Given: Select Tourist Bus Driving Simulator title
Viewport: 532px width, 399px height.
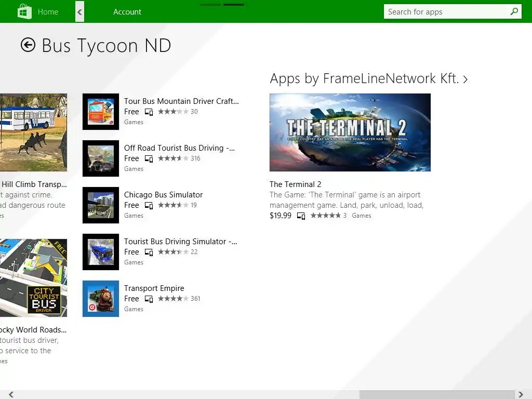Looking at the screenshot, I should pos(180,242).
